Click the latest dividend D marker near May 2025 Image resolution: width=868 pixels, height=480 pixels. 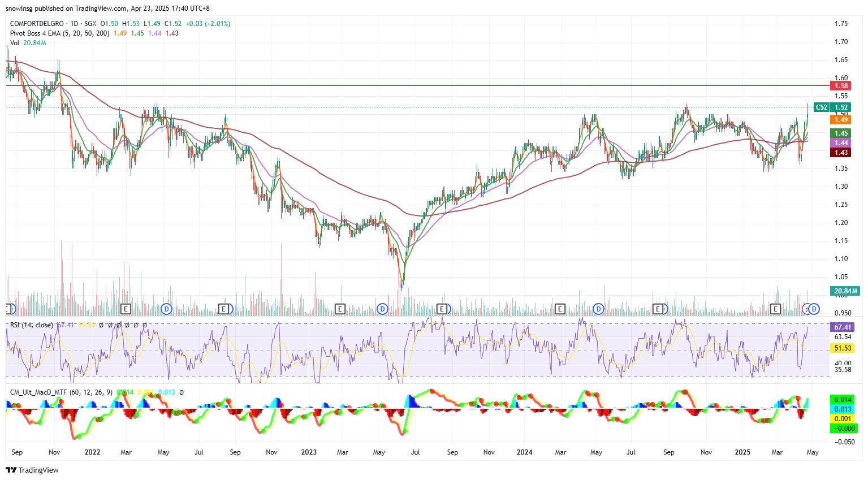pos(814,309)
